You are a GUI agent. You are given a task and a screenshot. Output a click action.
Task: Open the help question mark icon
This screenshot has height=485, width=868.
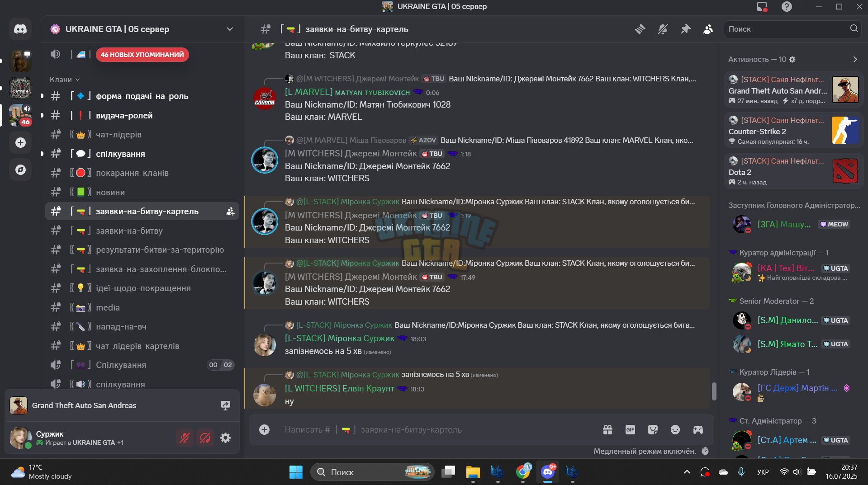coord(787,7)
